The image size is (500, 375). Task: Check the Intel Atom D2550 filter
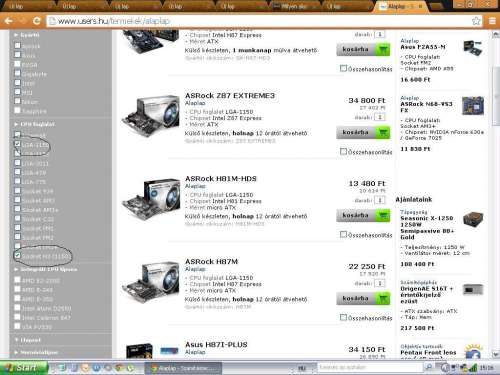click(x=17, y=307)
